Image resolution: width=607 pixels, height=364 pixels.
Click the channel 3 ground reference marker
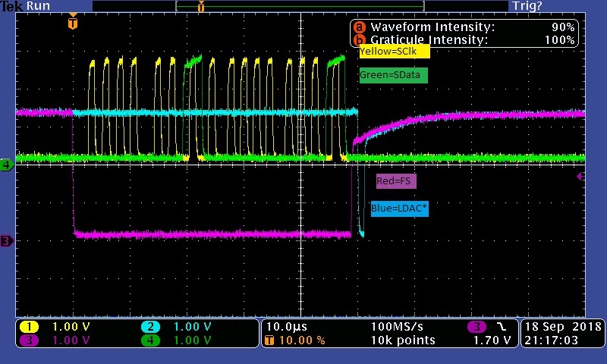[x=7, y=241]
